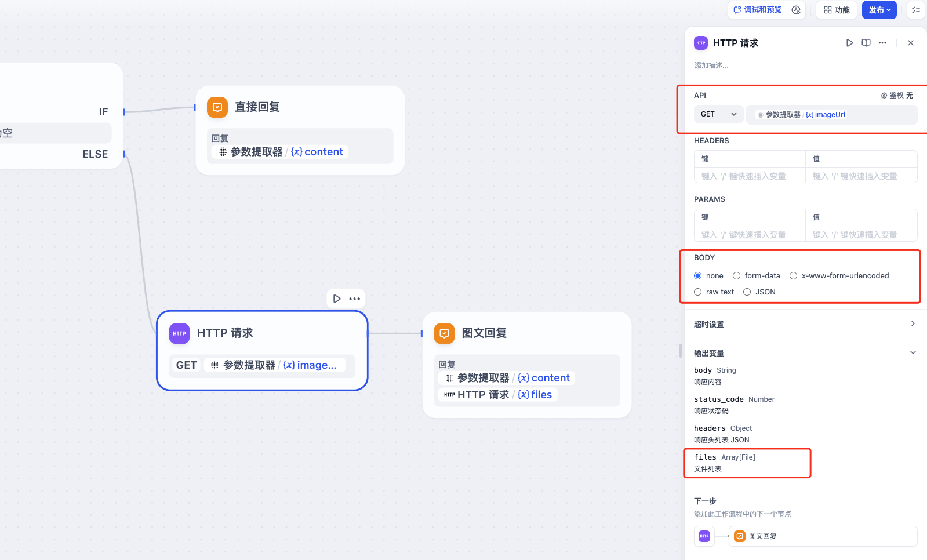Expand the 超时设置 section
The height and width of the screenshot is (560, 927).
pyautogui.click(x=913, y=324)
